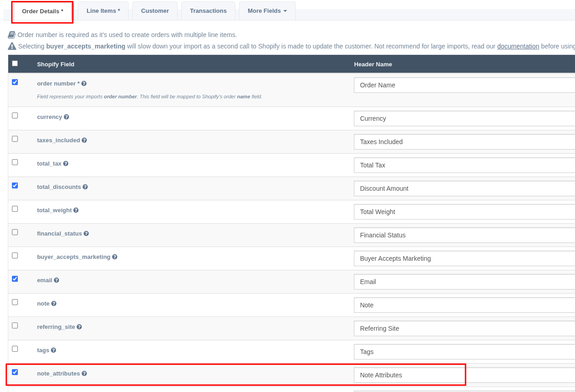
Task: Open the documentation link
Action: point(518,46)
